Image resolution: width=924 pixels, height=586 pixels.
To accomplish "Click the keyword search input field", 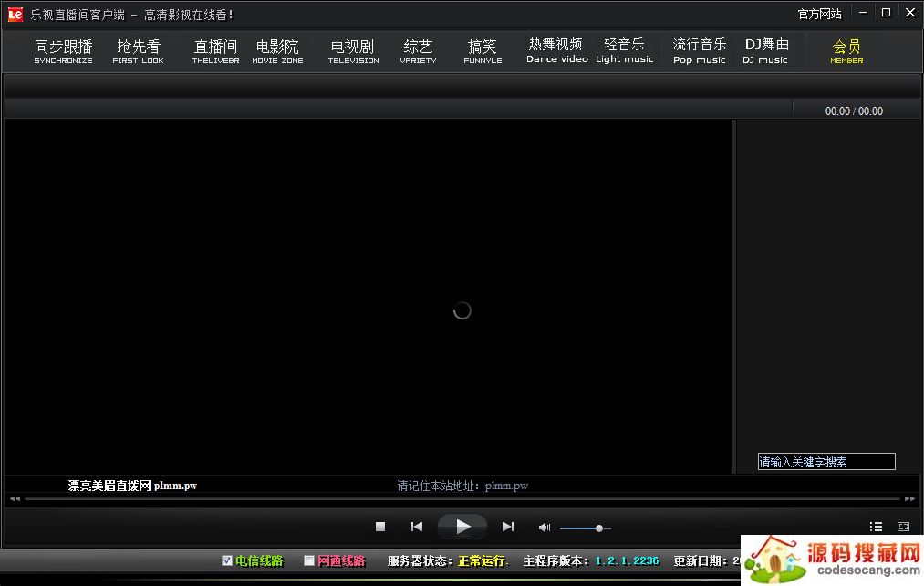I will (825, 462).
